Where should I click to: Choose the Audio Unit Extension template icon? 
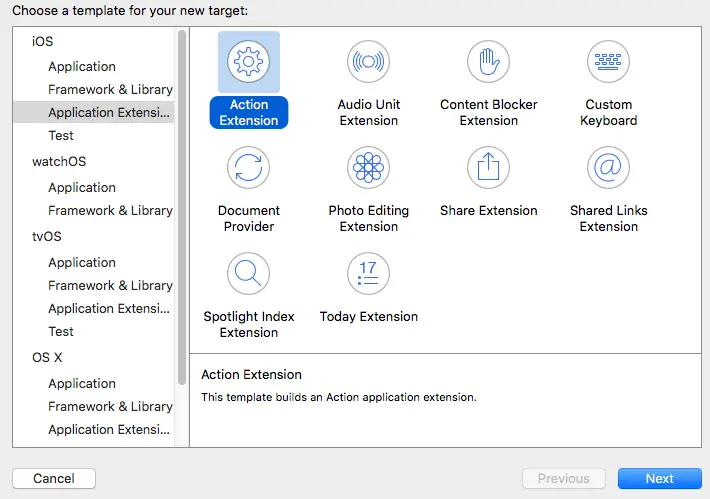click(368, 62)
